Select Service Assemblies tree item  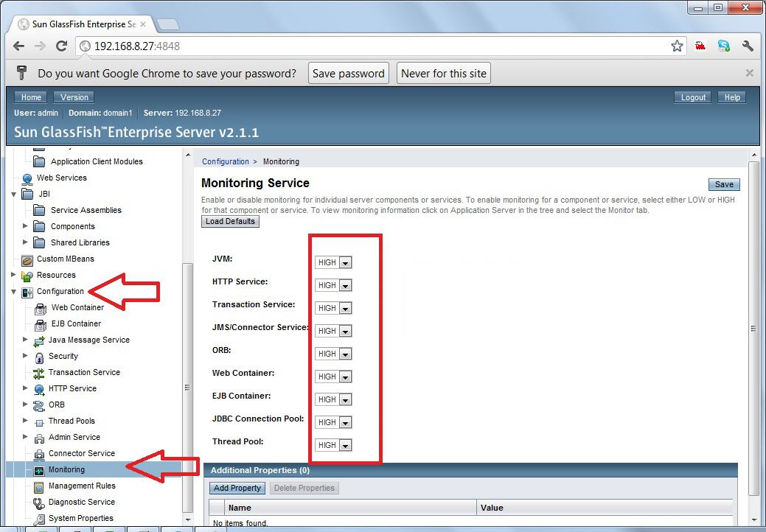pos(86,210)
